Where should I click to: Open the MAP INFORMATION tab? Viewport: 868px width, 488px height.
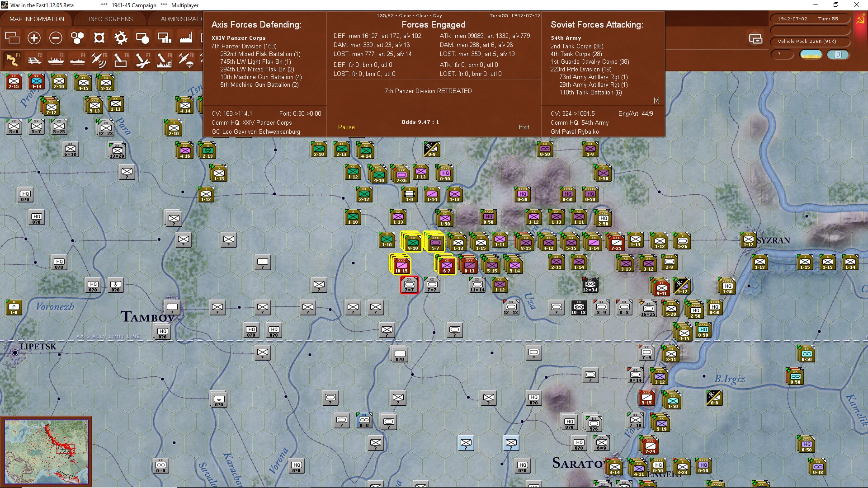click(37, 19)
